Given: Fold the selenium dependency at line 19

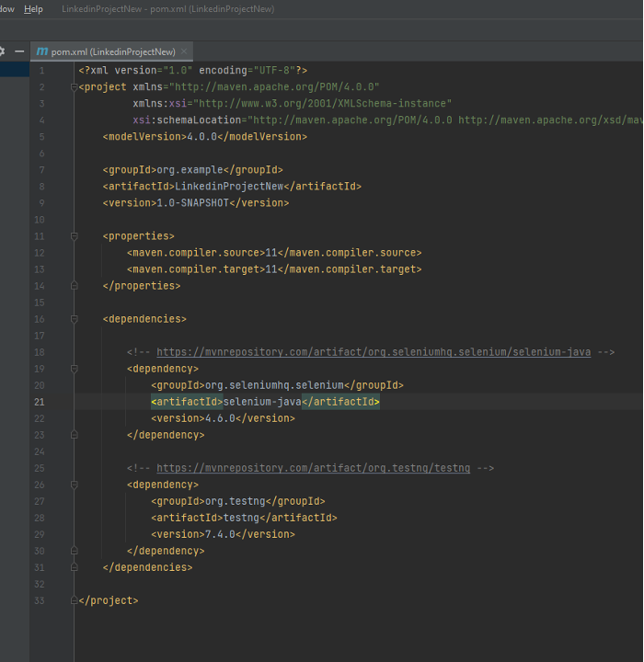Looking at the screenshot, I should click(x=74, y=369).
